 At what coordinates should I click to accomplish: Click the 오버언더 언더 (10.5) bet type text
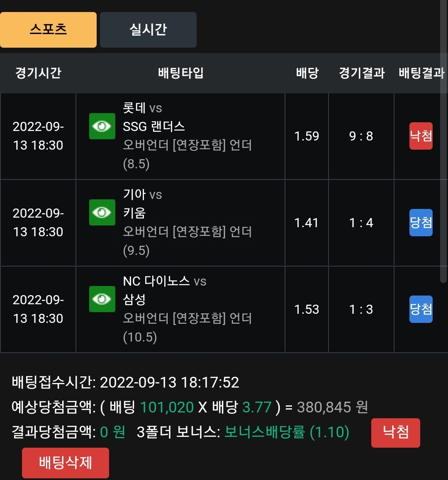click(187, 327)
